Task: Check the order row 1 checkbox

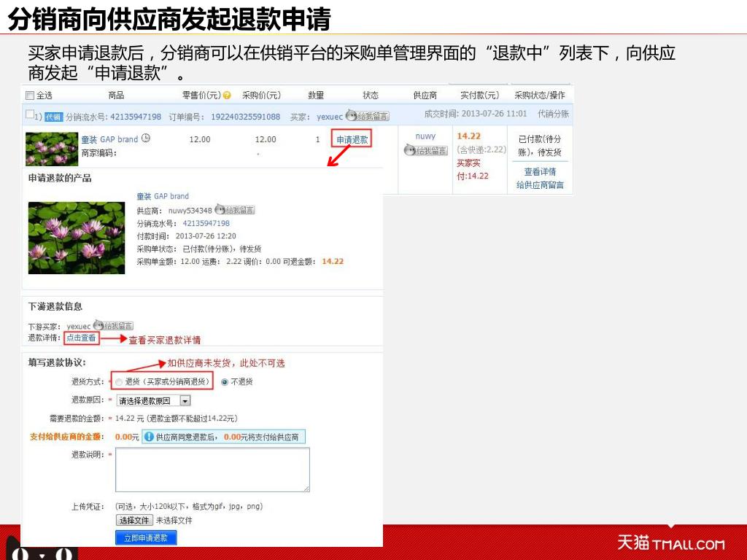Action: coord(29,114)
